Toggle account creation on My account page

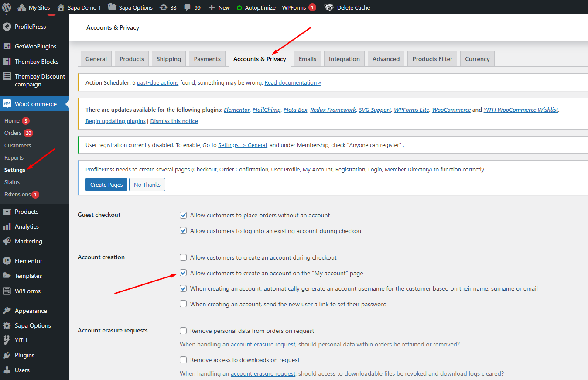click(x=183, y=273)
